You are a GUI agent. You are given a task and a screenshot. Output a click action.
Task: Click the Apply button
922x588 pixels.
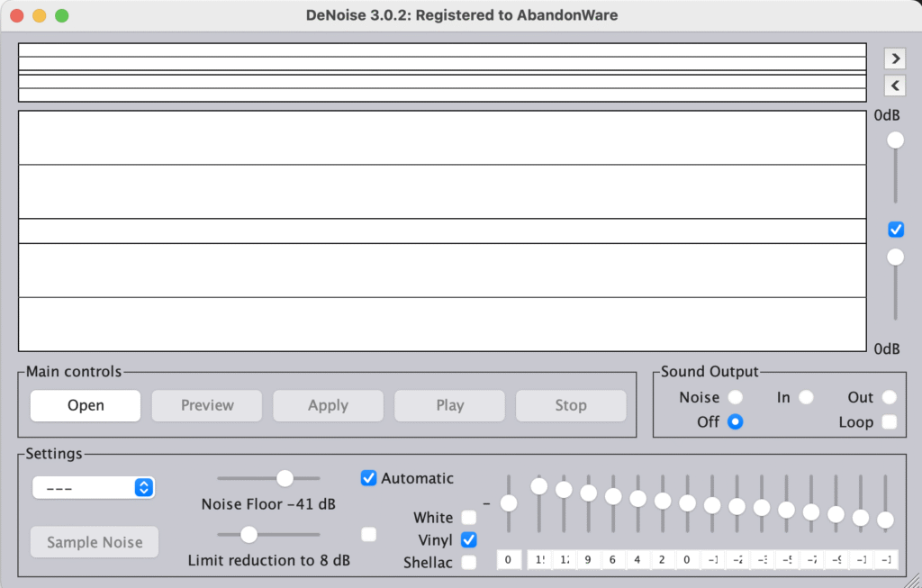pos(328,406)
